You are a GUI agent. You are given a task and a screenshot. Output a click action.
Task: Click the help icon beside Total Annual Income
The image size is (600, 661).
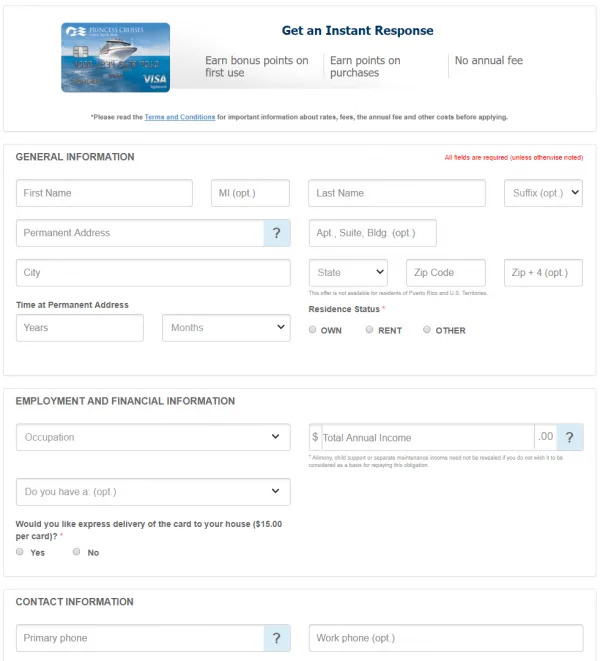570,437
